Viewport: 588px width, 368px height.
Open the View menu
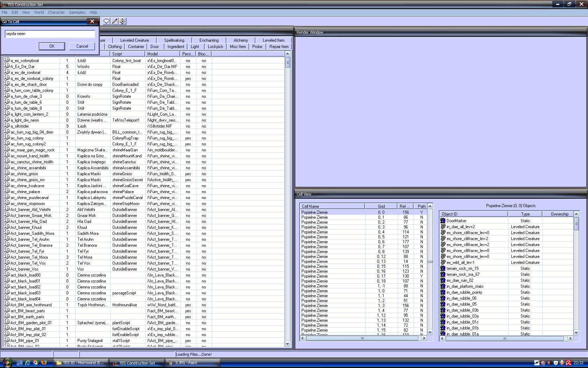tap(26, 12)
